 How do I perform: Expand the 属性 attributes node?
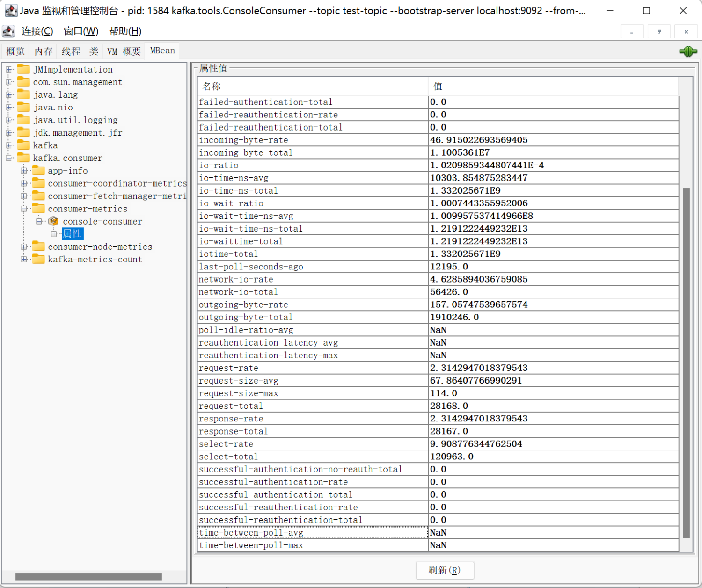54,234
